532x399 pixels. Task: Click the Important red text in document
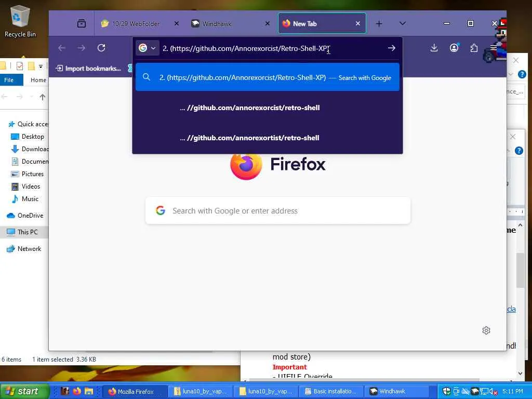click(x=289, y=367)
